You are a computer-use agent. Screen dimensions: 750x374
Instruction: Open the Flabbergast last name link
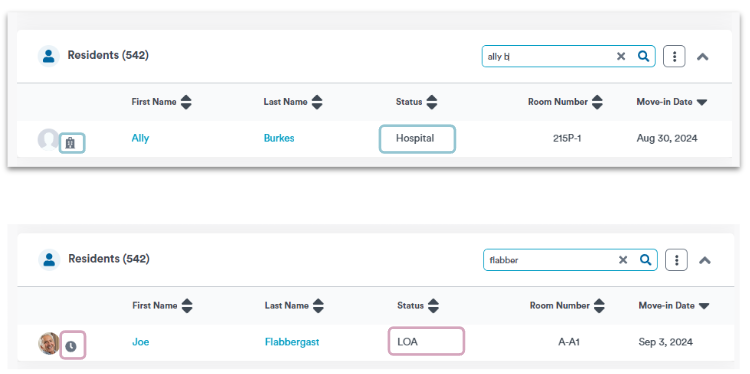pyautogui.click(x=292, y=342)
